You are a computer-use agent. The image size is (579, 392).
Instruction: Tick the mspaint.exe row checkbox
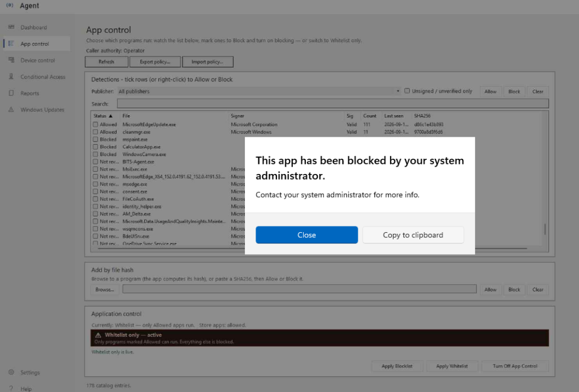[x=95, y=140]
